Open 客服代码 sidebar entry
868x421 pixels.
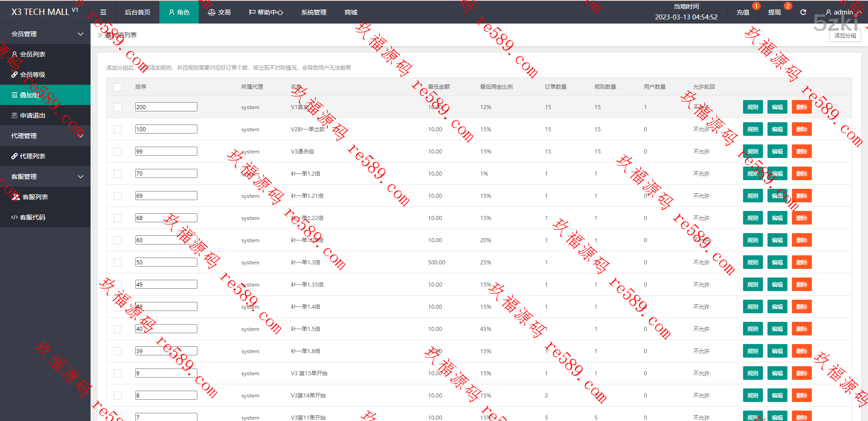pyautogui.click(x=32, y=217)
